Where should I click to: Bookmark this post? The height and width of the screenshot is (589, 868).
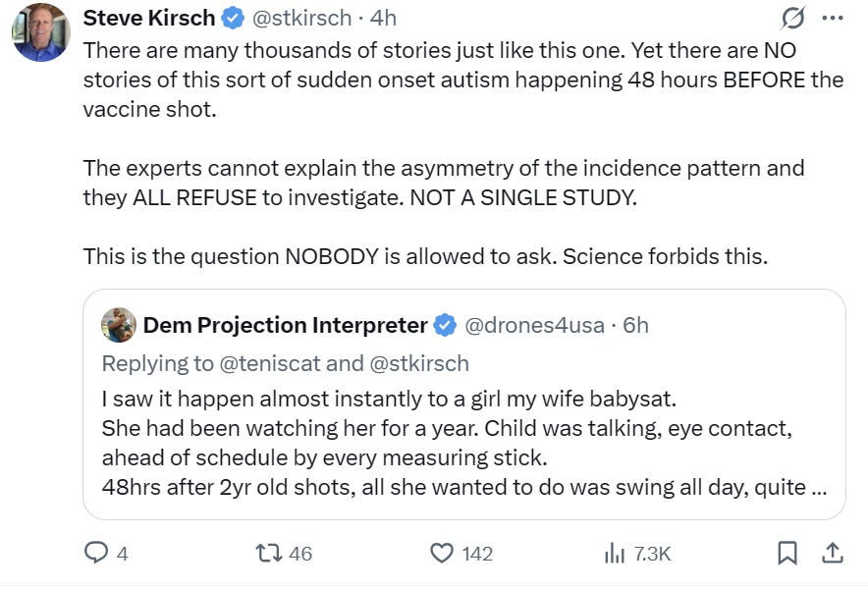click(x=787, y=554)
